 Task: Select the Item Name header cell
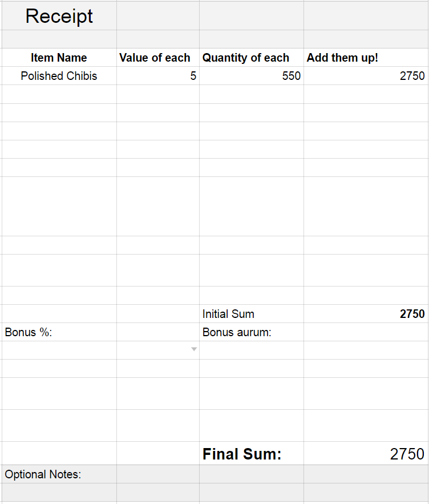click(59, 58)
